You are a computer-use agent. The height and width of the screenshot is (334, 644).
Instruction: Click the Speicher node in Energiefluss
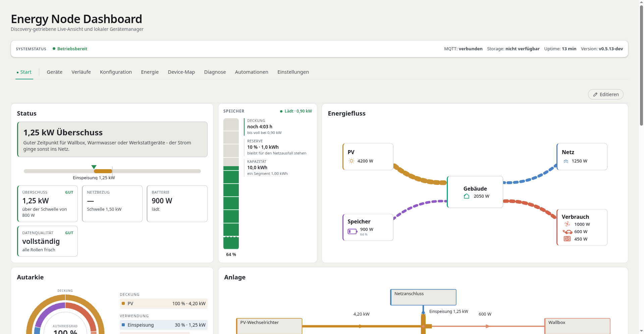[368, 227]
